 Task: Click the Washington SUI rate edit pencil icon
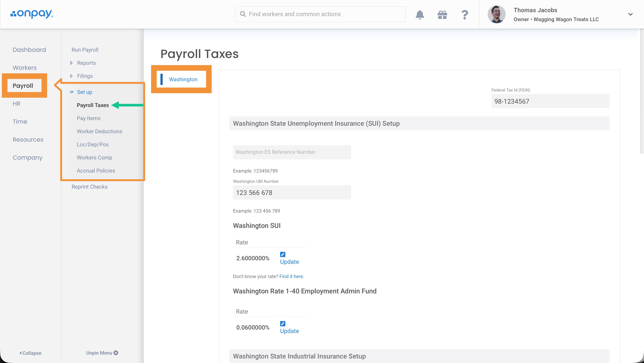283,254
